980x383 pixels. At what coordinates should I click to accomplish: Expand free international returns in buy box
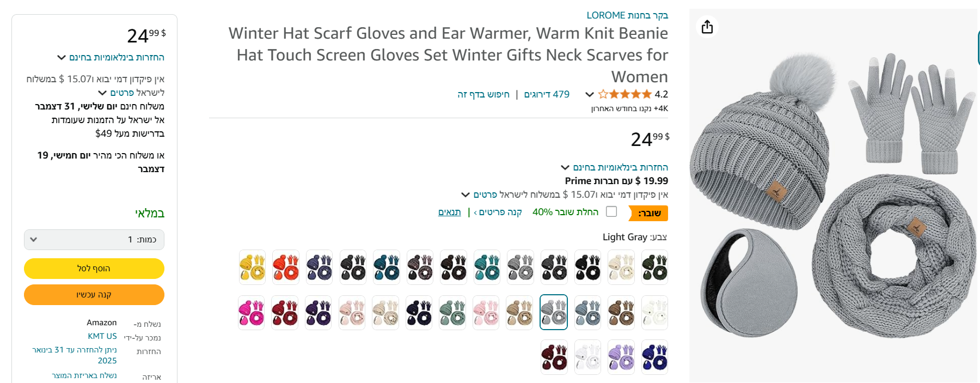point(111,57)
